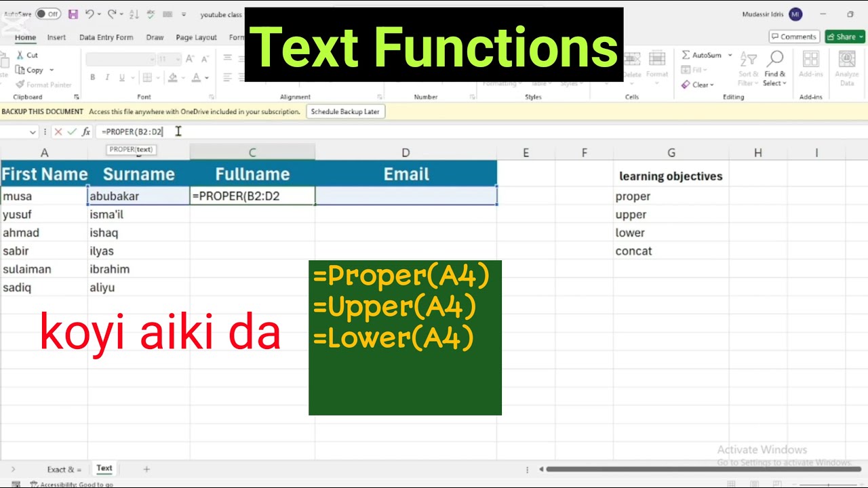This screenshot has height=488, width=868.
Task: Click the Fill Color bucket swatch
Action: point(172,78)
